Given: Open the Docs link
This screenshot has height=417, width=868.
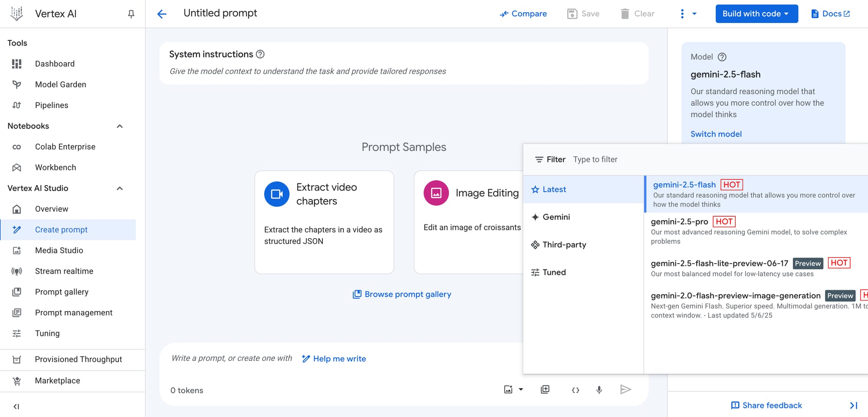Looking at the screenshot, I should coord(831,14).
